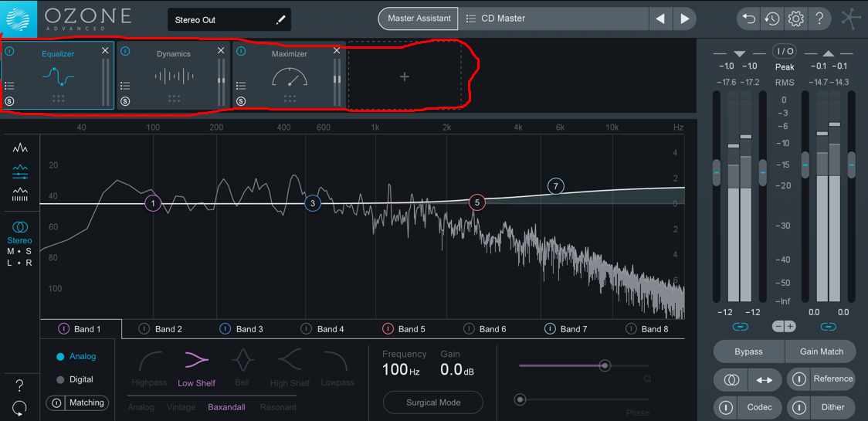Image resolution: width=868 pixels, height=421 pixels.
Task: Select the bottom spectrum view icon
Action: point(21,195)
